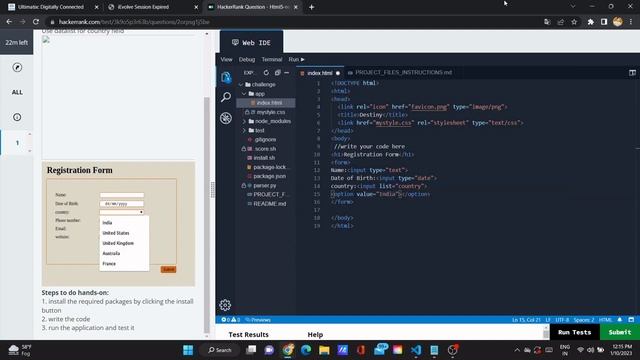Click ALL questions in the sidebar

[17, 92]
